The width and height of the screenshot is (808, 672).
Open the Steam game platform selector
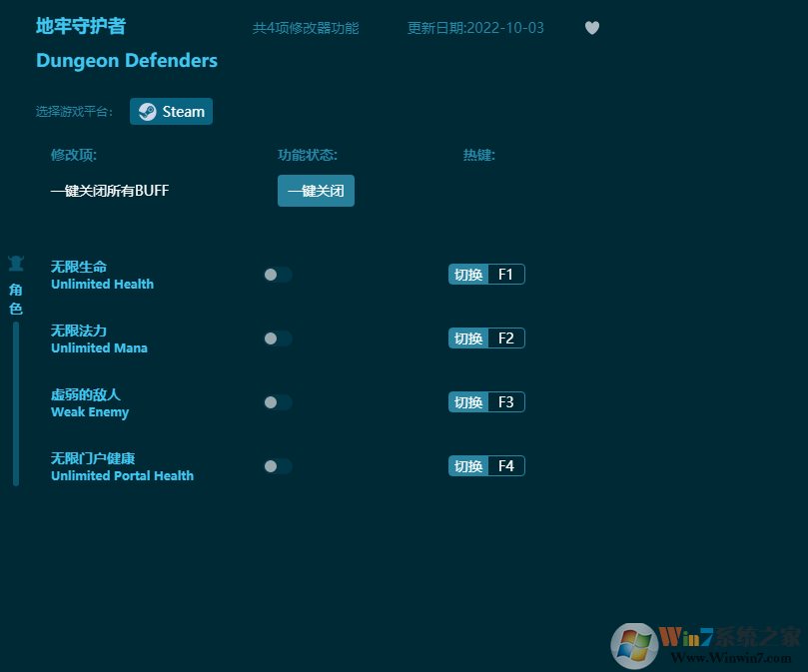pos(171,111)
